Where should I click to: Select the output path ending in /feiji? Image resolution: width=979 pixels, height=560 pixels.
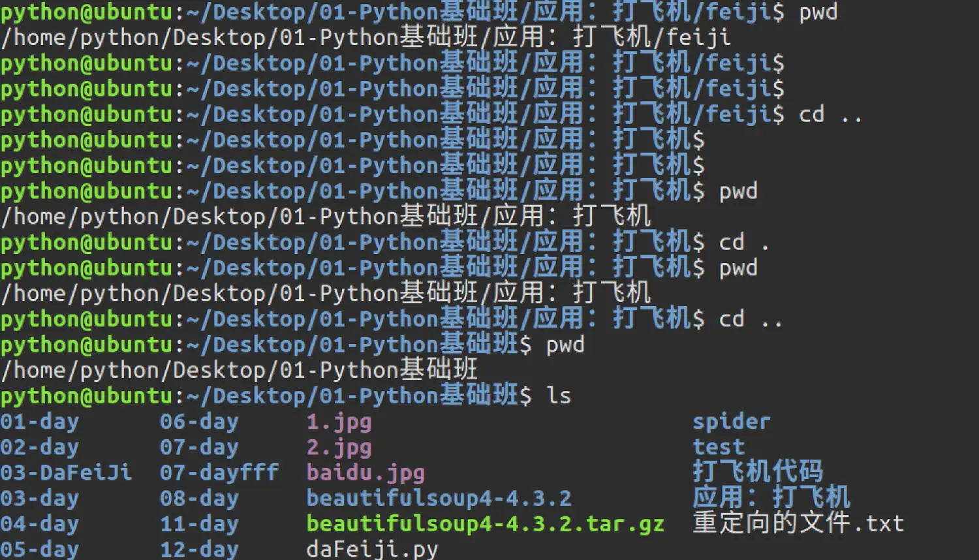coord(365,38)
